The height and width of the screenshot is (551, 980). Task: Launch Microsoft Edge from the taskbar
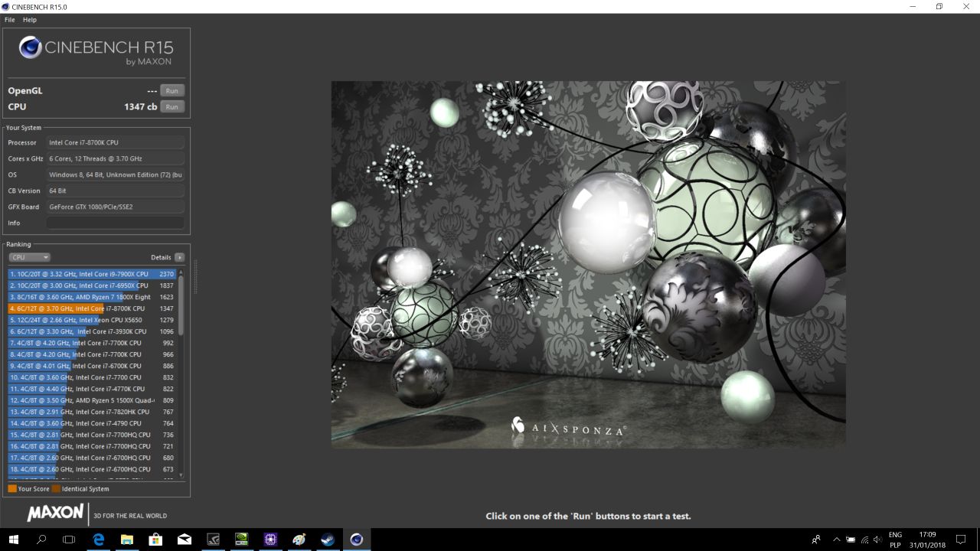coord(99,540)
